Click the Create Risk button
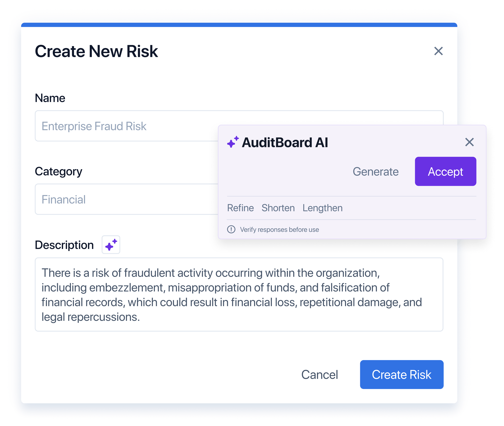 [x=402, y=374]
